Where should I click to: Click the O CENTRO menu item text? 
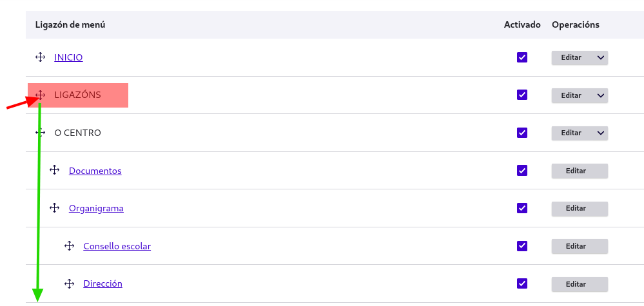(x=77, y=133)
